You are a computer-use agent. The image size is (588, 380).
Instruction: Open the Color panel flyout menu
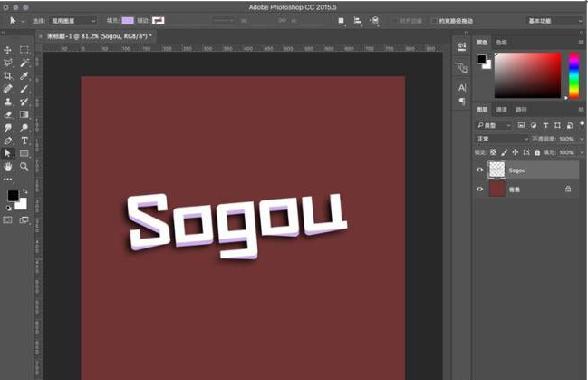[581, 43]
